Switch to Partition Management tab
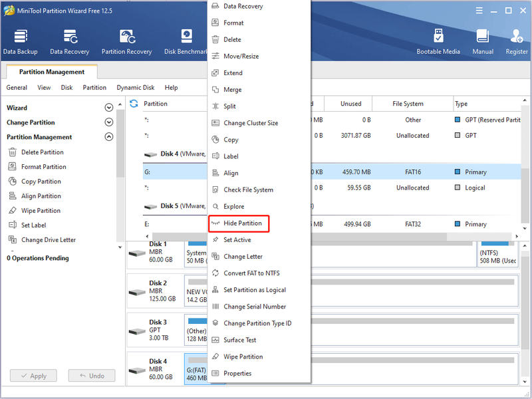The image size is (532, 399). [x=52, y=72]
